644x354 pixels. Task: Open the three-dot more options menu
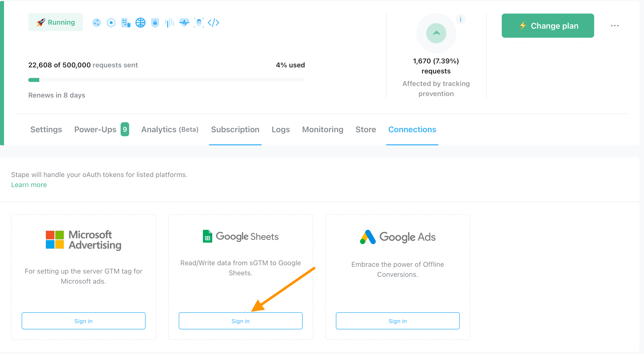[x=615, y=26]
